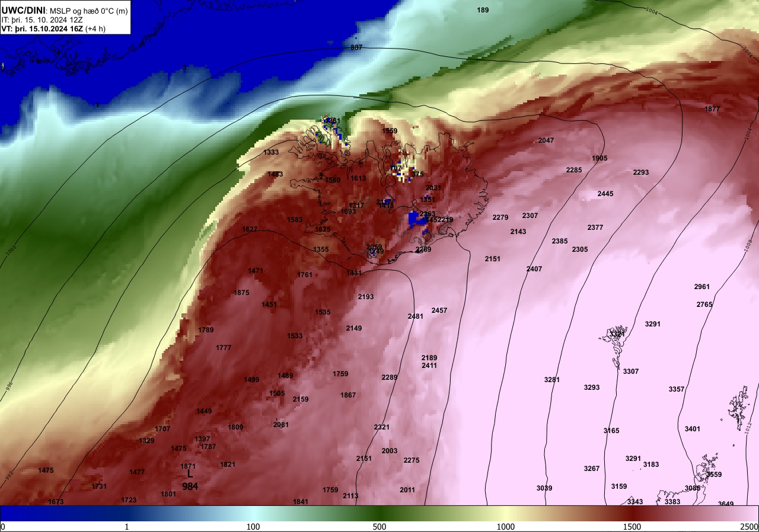Click the 2407 height value

pyautogui.click(x=534, y=269)
